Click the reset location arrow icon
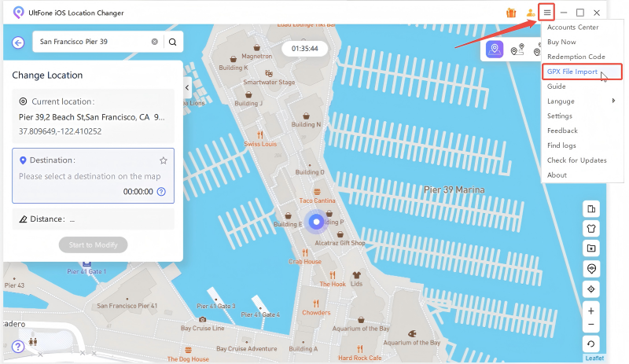The image size is (629, 364). click(591, 344)
